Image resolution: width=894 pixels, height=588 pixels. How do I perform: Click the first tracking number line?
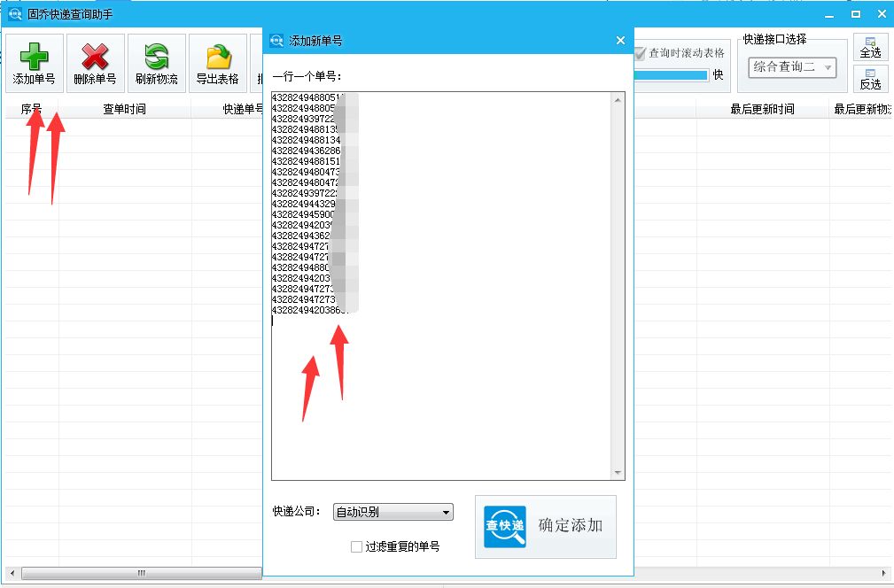pyautogui.click(x=307, y=97)
